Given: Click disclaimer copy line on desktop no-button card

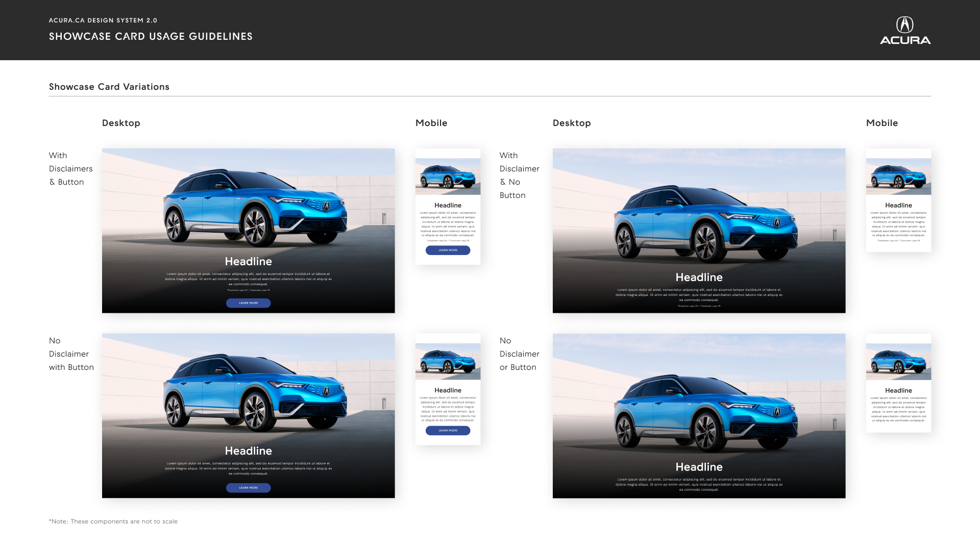Looking at the screenshot, I should click(699, 306).
